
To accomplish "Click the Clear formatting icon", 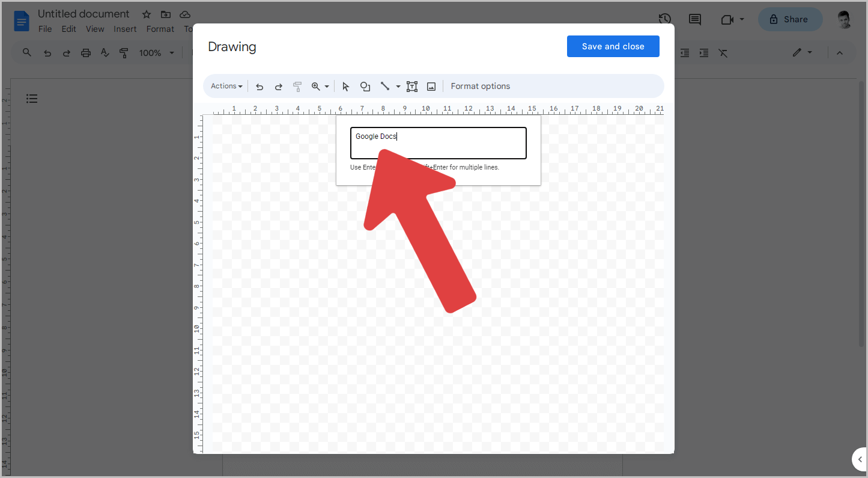I will 723,53.
